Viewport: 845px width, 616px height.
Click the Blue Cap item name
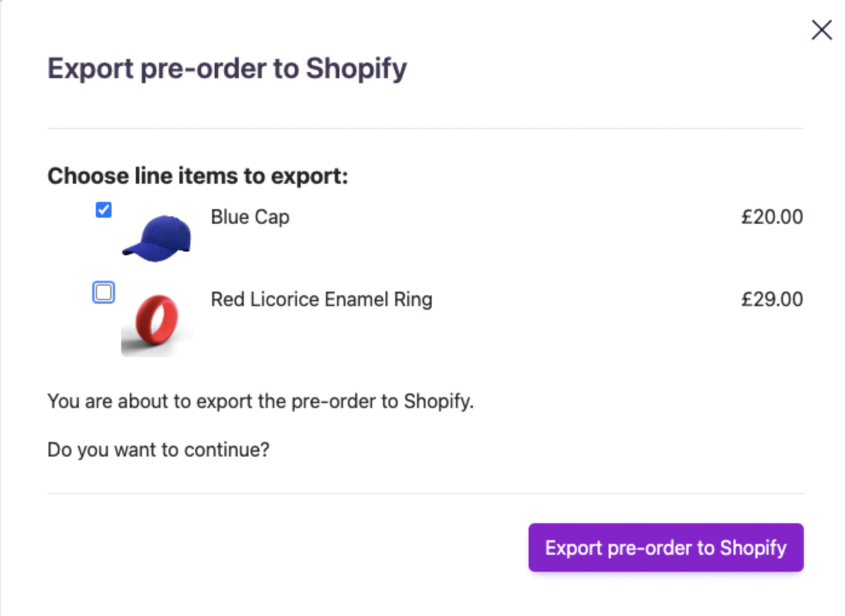click(250, 217)
